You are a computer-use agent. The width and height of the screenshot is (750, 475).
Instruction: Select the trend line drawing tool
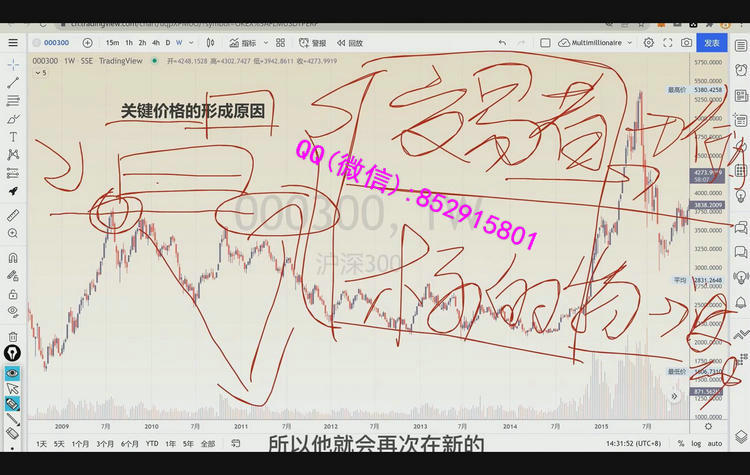tap(13, 82)
